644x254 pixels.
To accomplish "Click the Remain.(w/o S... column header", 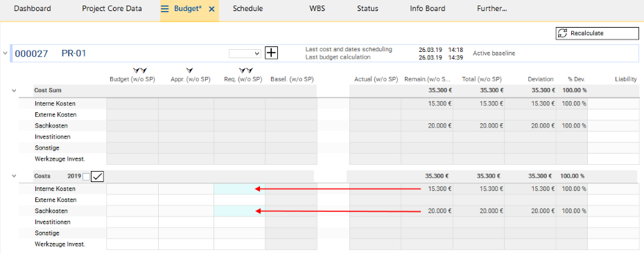I will (x=428, y=79).
